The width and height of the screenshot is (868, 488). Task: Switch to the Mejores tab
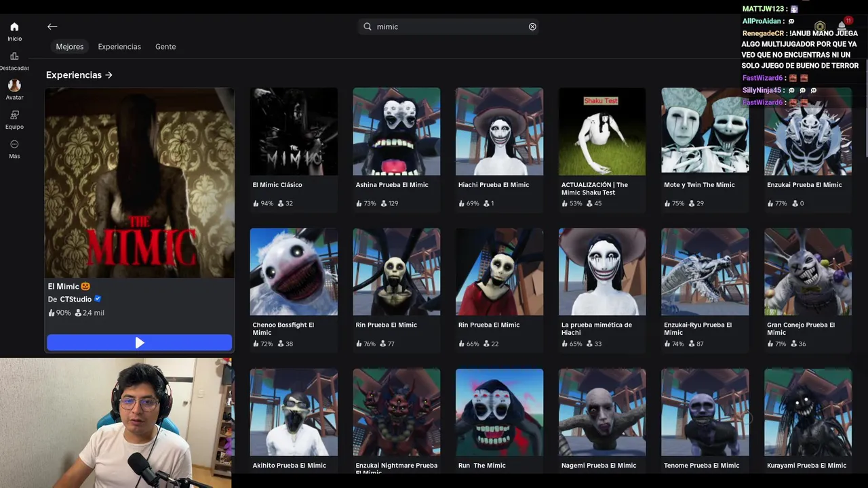[70, 47]
